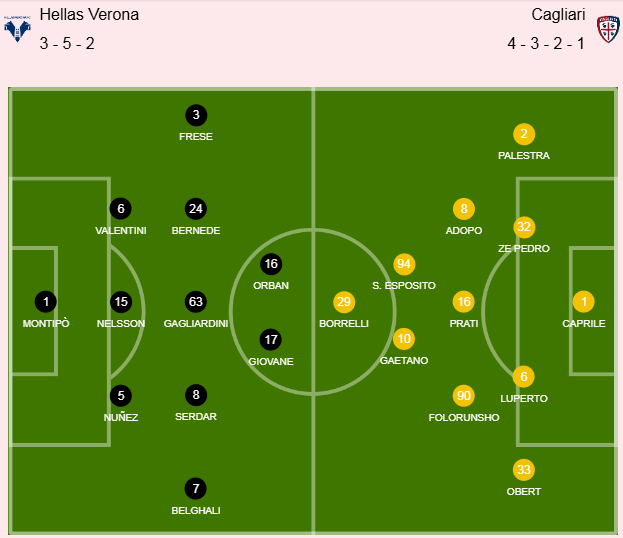Image resolution: width=623 pixels, height=538 pixels.
Task: Click the Nelsson player name label
Action: [x=121, y=324]
